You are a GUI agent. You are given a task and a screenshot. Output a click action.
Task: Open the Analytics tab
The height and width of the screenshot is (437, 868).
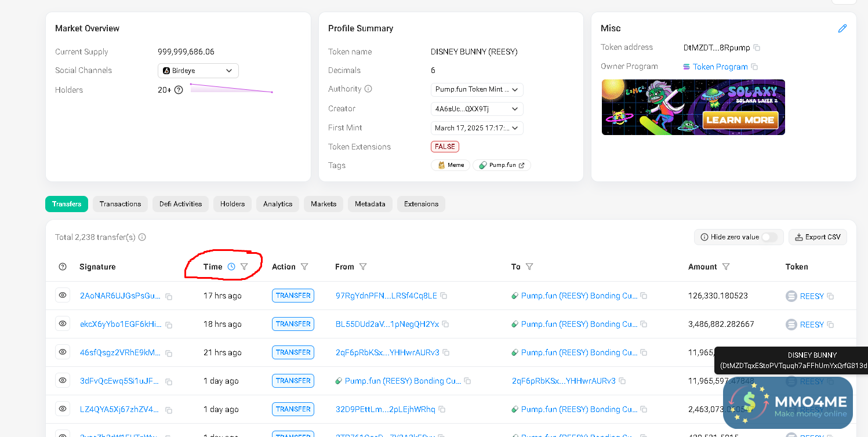[278, 204]
